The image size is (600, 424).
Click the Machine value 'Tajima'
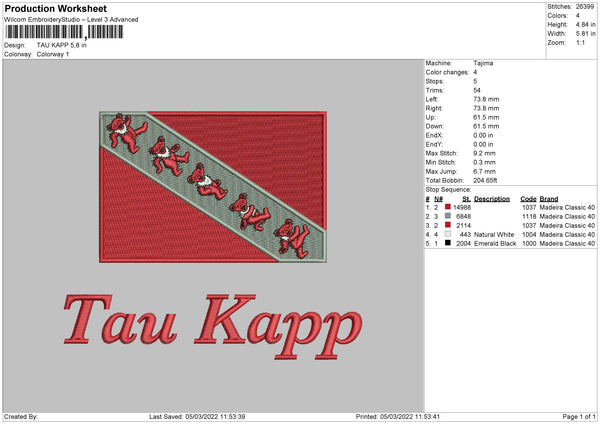point(483,63)
